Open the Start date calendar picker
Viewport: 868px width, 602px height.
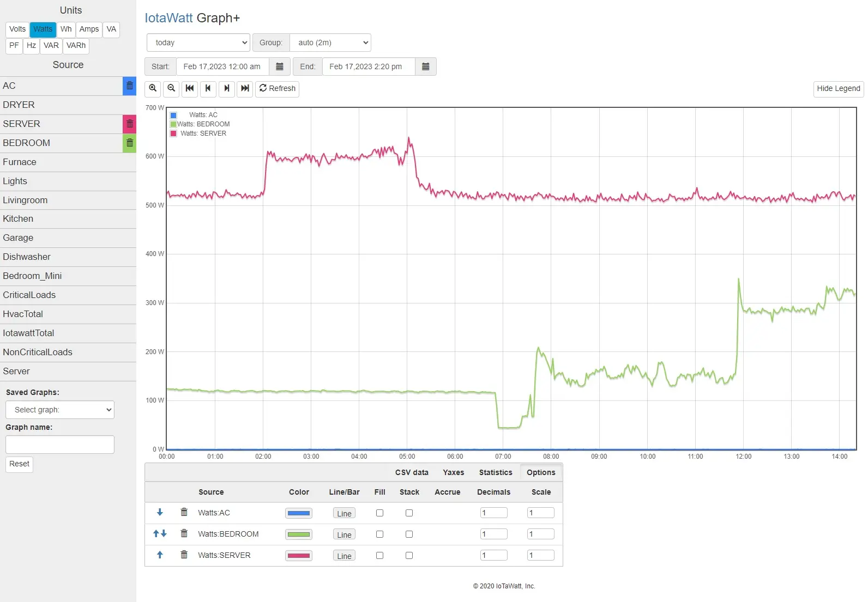(280, 66)
